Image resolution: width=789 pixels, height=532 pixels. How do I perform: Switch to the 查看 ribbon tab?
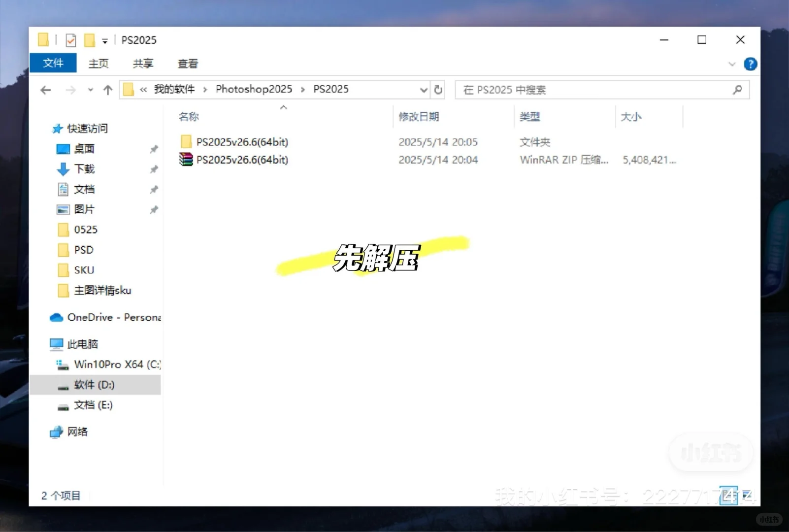[188, 64]
